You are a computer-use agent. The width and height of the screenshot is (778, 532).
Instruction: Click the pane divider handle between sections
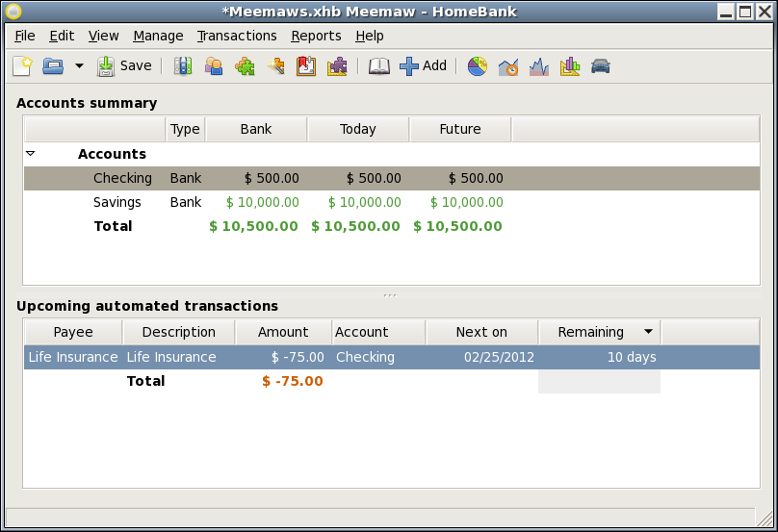tap(390, 295)
